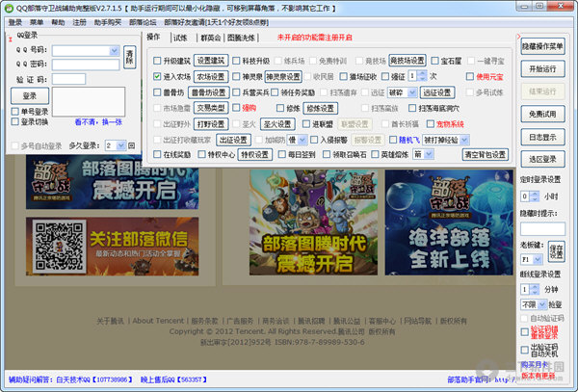Enable the red 使用元宝 checkbox
The height and width of the screenshot is (392, 578).
click(470, 76)
